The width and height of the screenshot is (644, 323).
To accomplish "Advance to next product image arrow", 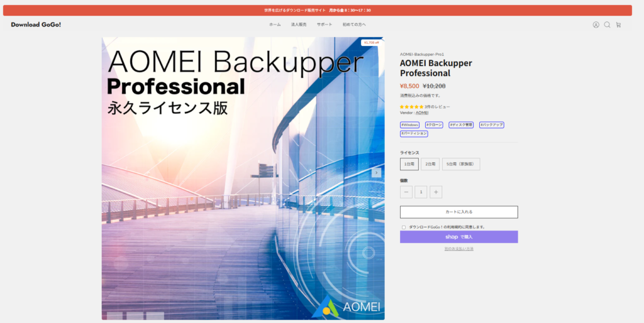I will [x=376, y=173].
